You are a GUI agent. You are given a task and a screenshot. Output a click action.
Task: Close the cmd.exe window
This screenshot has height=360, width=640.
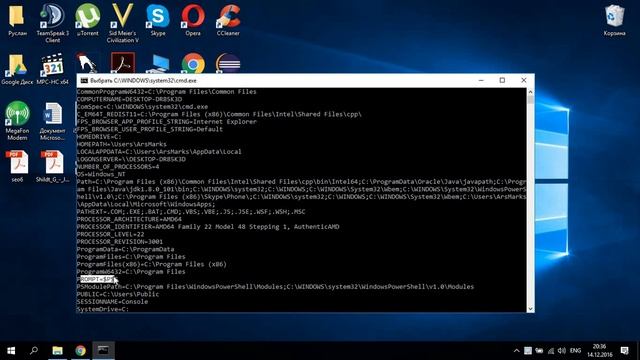point(524,80)
